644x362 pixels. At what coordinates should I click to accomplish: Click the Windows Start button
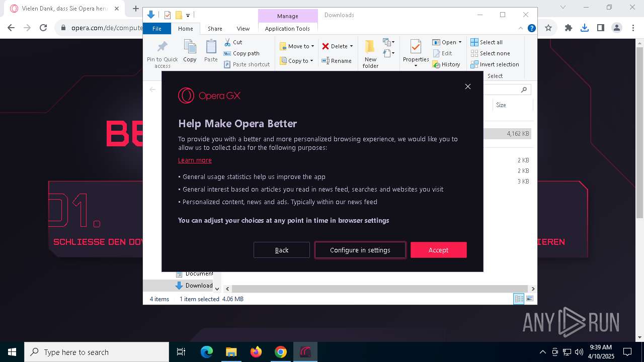click(12, 352)
